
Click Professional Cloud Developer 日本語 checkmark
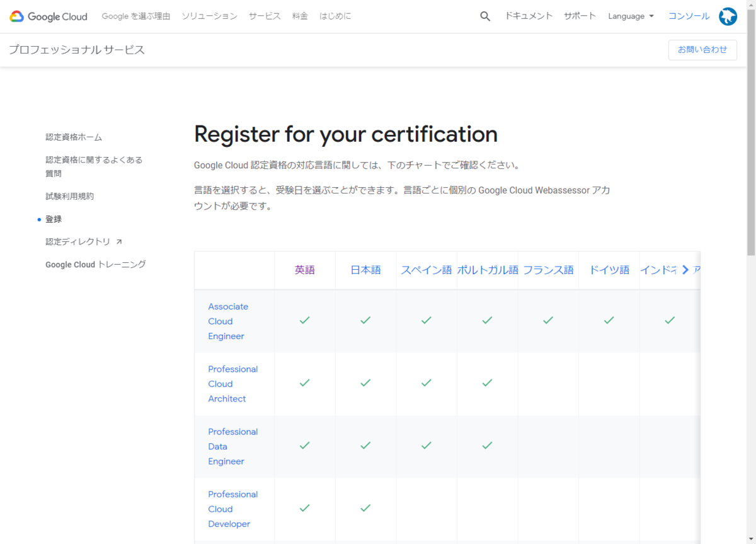pyautogui.click(x=365, y=507)
